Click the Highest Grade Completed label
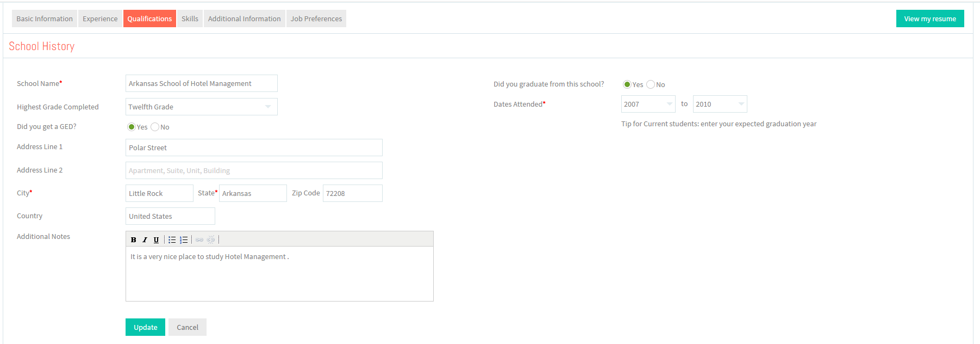 (58, 107)
